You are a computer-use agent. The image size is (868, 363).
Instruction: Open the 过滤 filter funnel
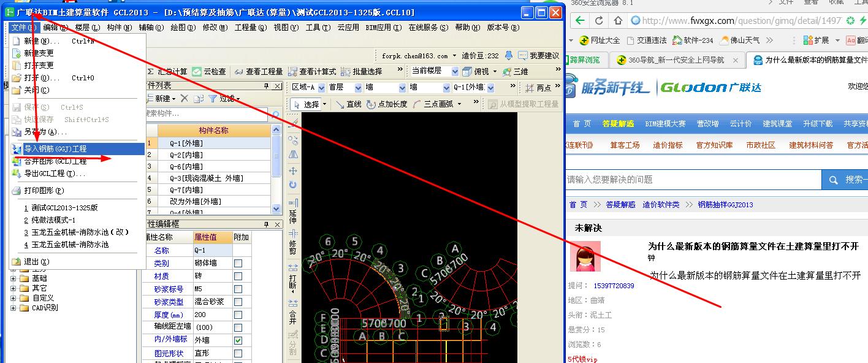[225, 98]
